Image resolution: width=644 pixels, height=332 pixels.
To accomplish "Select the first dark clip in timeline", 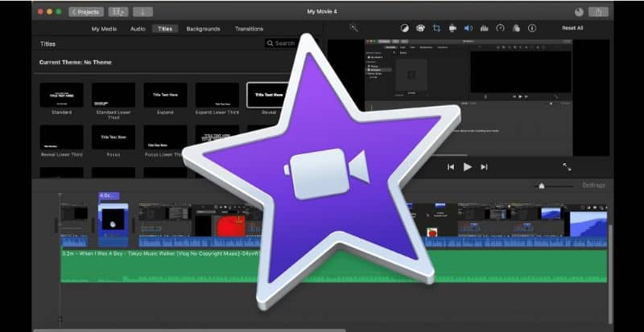I will click(74, 225).
